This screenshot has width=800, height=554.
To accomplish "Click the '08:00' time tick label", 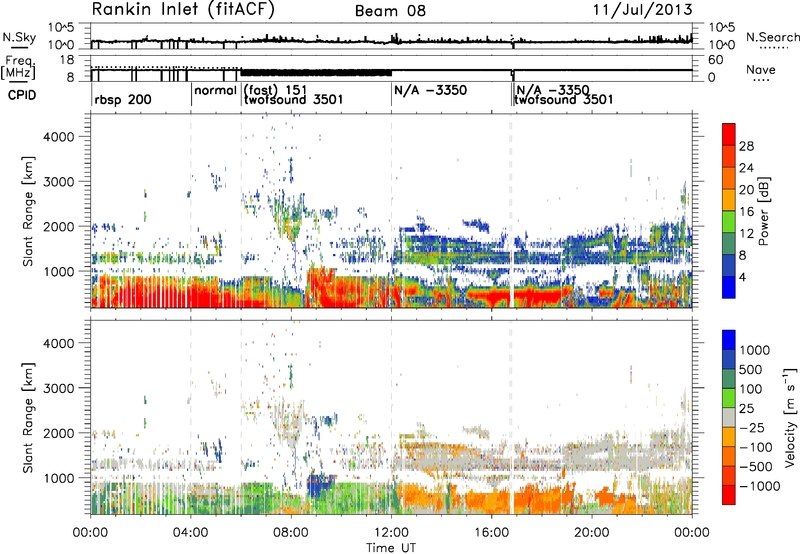I will click(291, 533).
